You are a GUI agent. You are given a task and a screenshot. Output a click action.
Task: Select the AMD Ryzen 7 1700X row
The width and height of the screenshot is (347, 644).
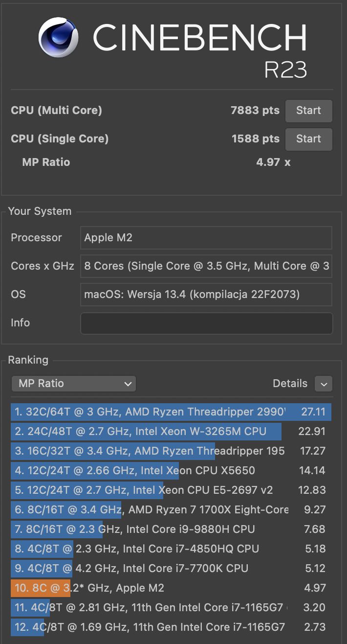click(x=171, y=509)
